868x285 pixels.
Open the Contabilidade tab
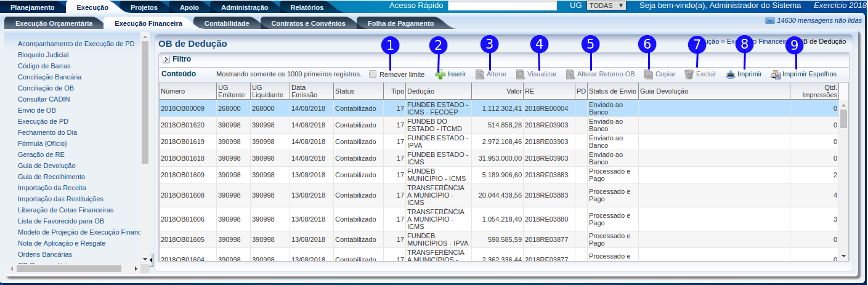pos(226,23)
